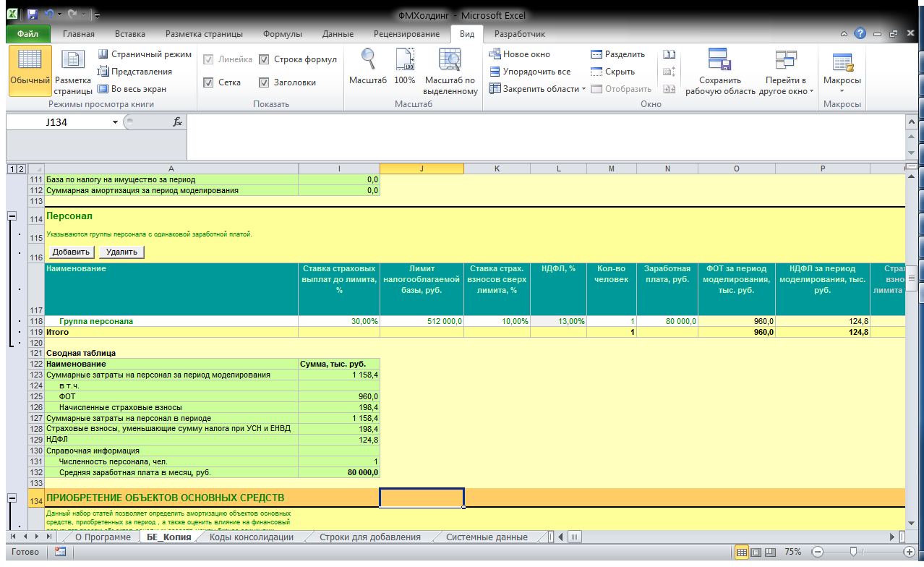Click the Обычный view mode icon

[x=30, y=70]
